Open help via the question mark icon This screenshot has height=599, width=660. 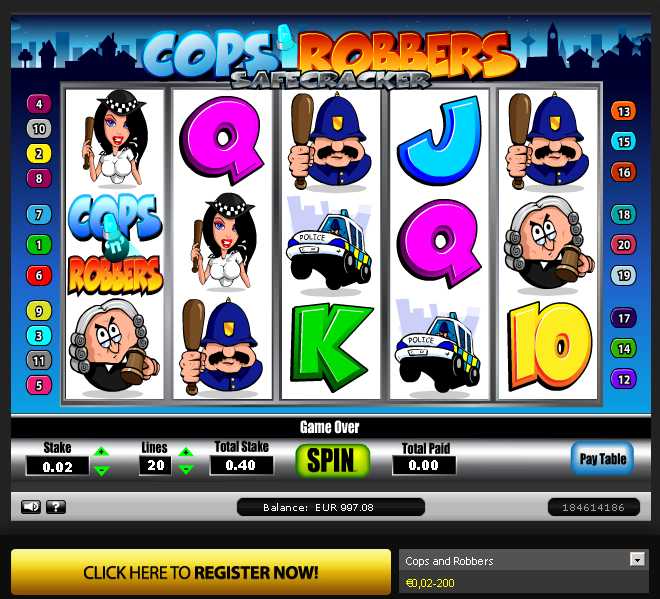[x=56, y=506]
